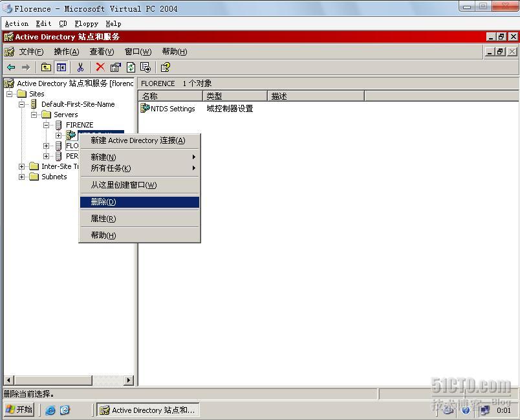Click the second quick launch icon
520x420 pixels.
click(65, 410)
